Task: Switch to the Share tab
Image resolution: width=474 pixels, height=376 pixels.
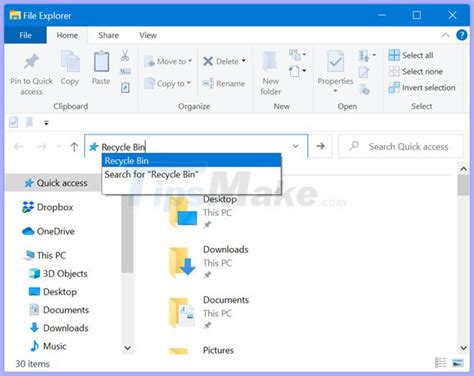Action: tap(108, 35)
